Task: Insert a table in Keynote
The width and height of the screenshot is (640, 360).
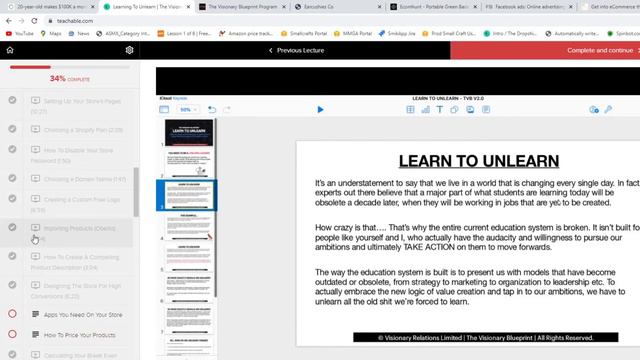Action: pyautogui.click(x=410, y=109)
